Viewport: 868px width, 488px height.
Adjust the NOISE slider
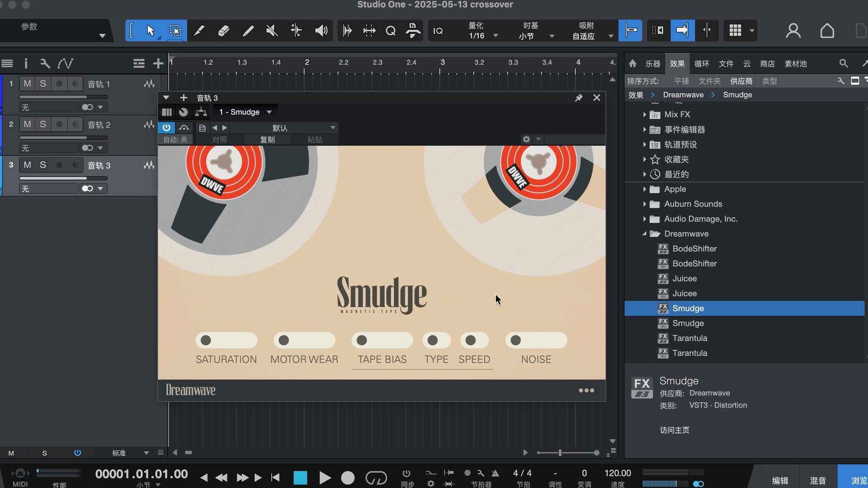(x=536, y=340)
